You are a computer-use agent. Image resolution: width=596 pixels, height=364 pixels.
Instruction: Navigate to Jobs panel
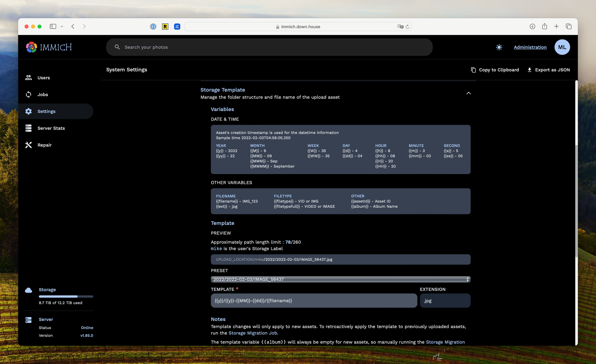43,94
